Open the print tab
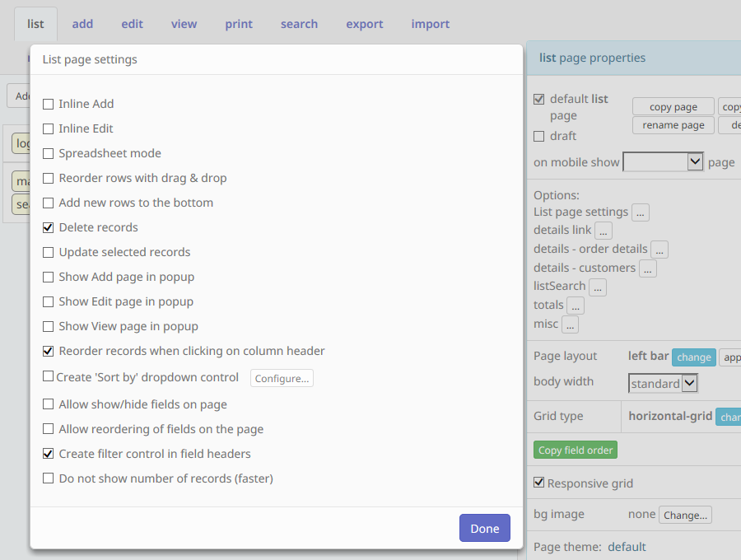Image resolution: width=741 pixels, height=560 pixels. pos(239,24)
